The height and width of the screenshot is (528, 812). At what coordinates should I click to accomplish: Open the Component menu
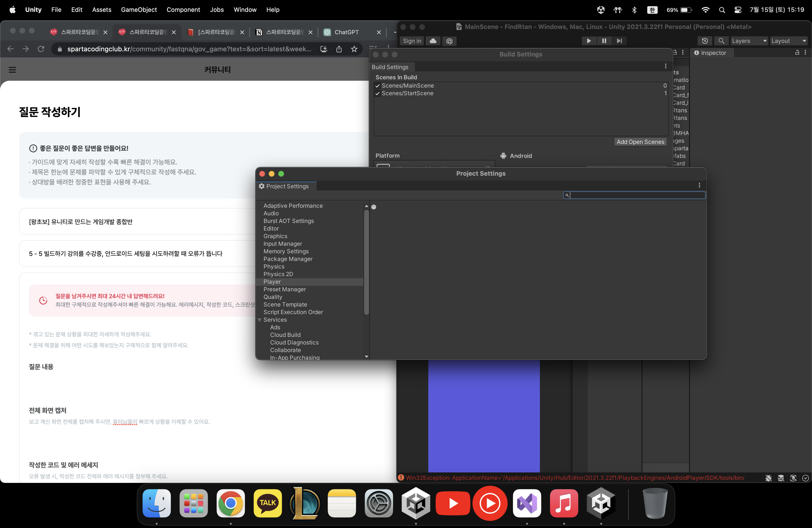[x=183, y=9]
